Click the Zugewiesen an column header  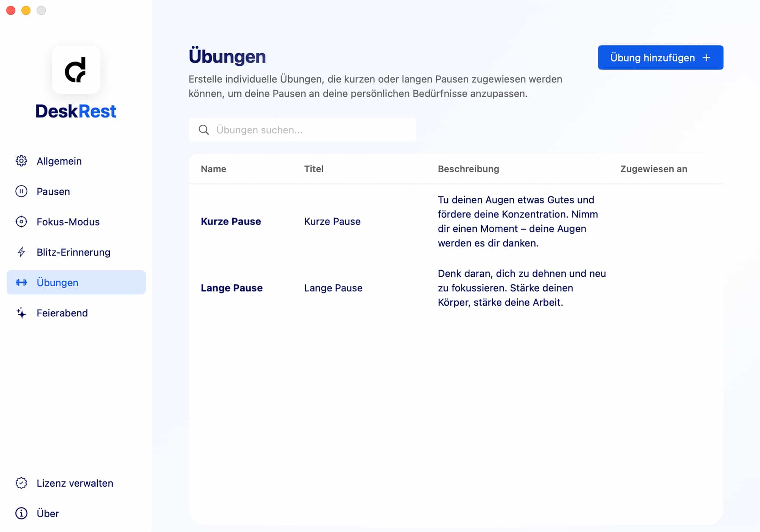tap(653, 169)
